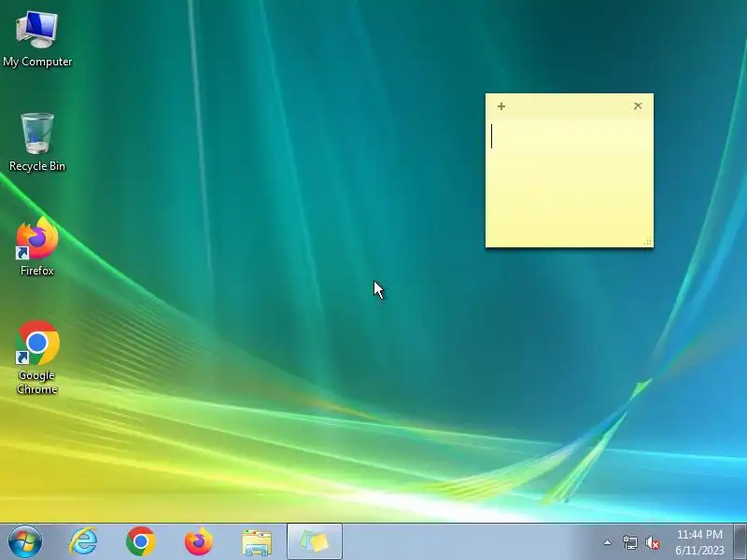Launch Chrome from the taskbar
747x560 pixels.
[x=141, y=541]
